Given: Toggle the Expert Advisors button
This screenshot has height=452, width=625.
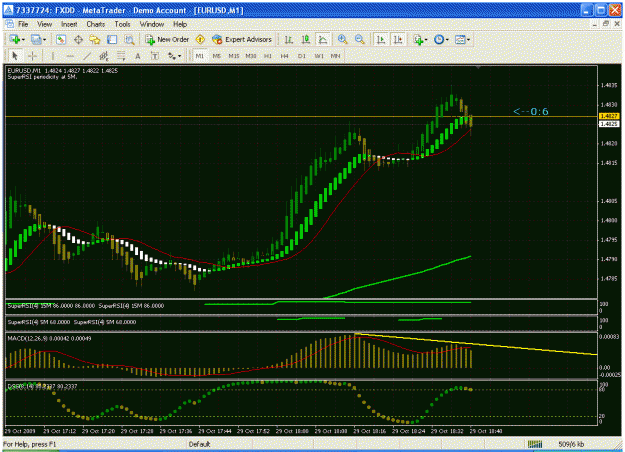Looking at the screenshot, I should (242, 39).
